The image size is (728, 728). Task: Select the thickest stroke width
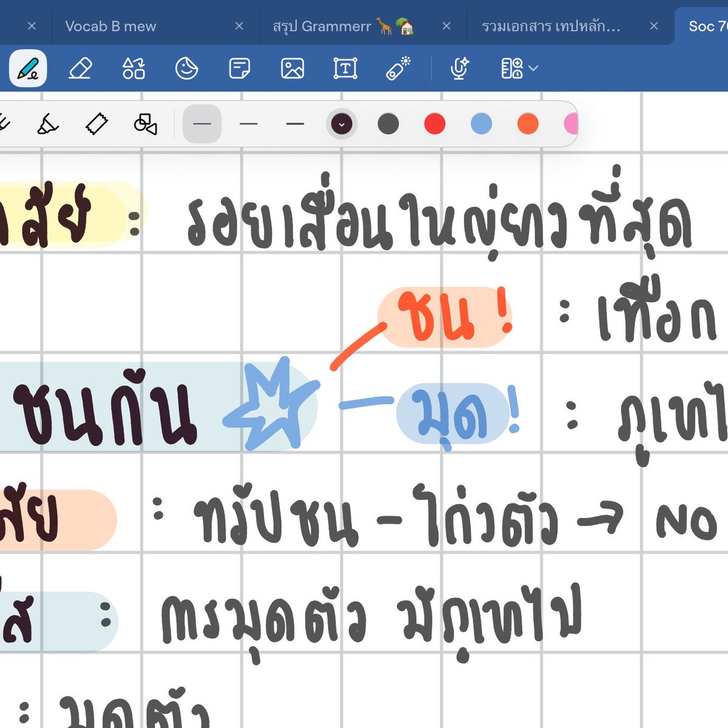tap(295, 124)
